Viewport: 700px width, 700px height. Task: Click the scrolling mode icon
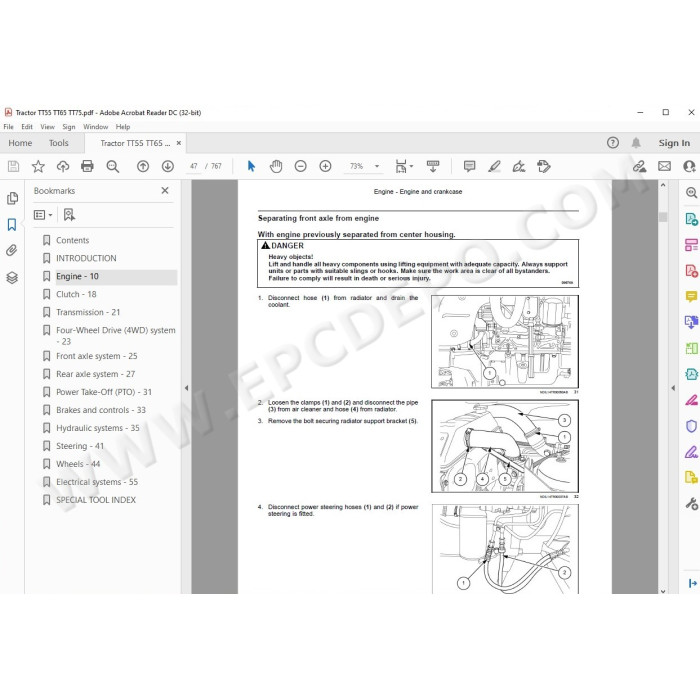click(433, 167)
